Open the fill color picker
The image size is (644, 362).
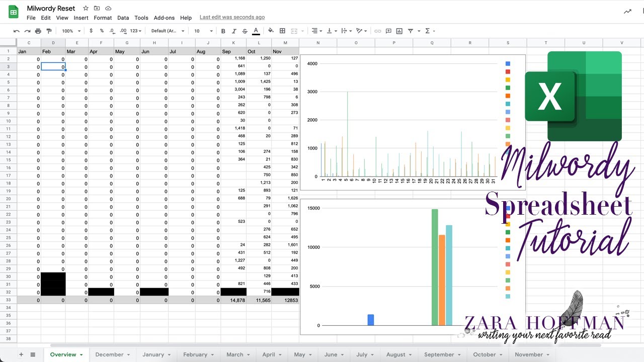pos(271,31)
